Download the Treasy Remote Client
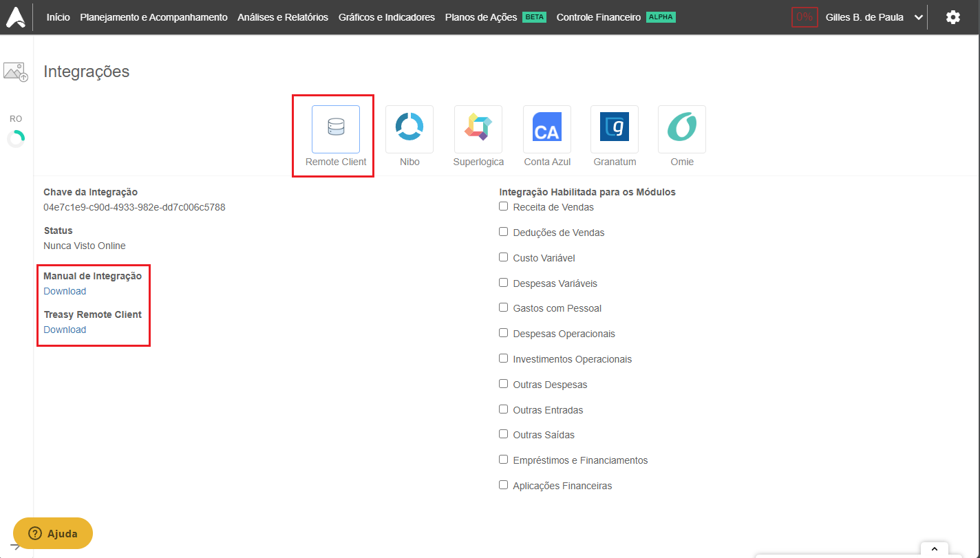Viewport: 980px width, 558px height. 65,330
